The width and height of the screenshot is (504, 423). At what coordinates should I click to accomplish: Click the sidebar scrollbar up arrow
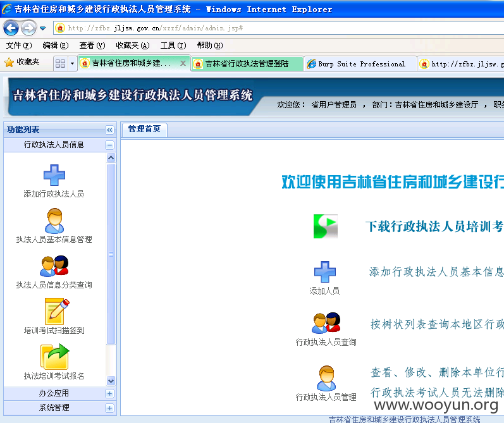[x=111, y=157]
